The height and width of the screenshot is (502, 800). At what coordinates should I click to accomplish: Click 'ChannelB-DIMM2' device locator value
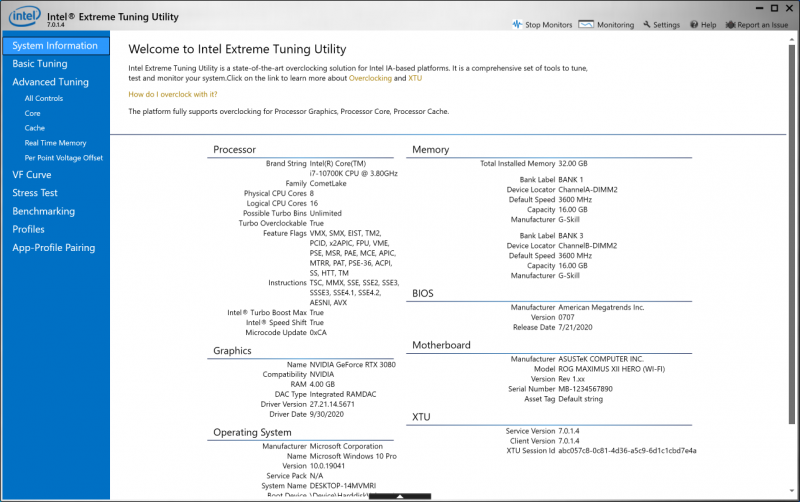click(588, 245)
